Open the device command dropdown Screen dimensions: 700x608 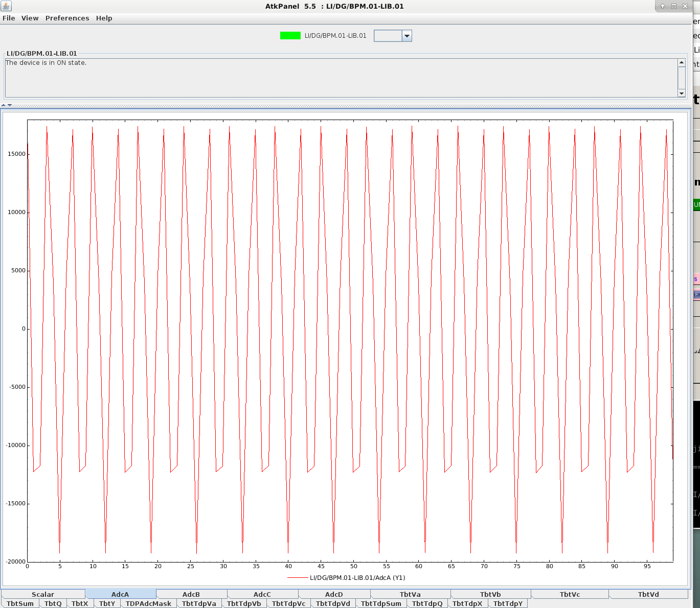point(407,36)
